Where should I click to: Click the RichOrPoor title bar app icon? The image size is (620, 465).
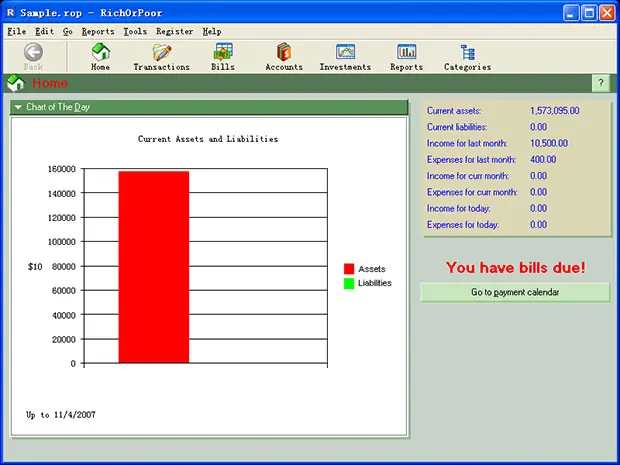[10, 13]
